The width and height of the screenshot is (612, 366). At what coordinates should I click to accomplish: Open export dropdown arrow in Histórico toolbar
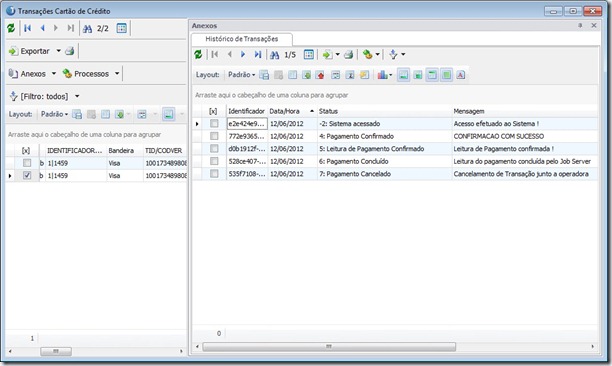click(x=338, y=55)
